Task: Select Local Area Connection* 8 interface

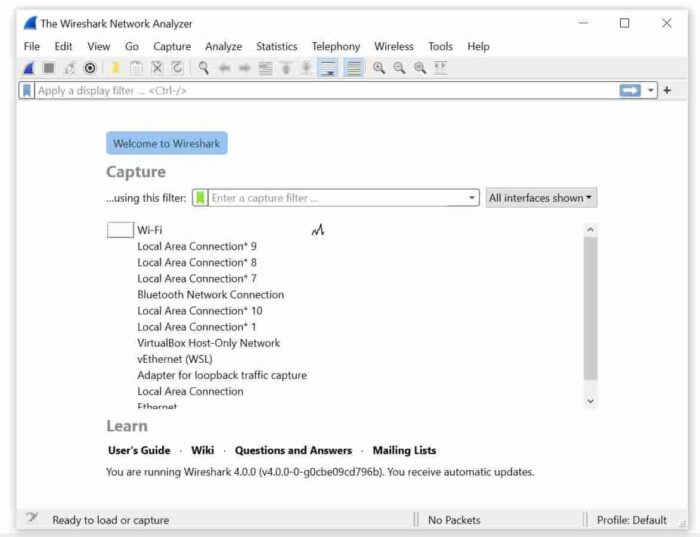Action: (x=197, y=262)
